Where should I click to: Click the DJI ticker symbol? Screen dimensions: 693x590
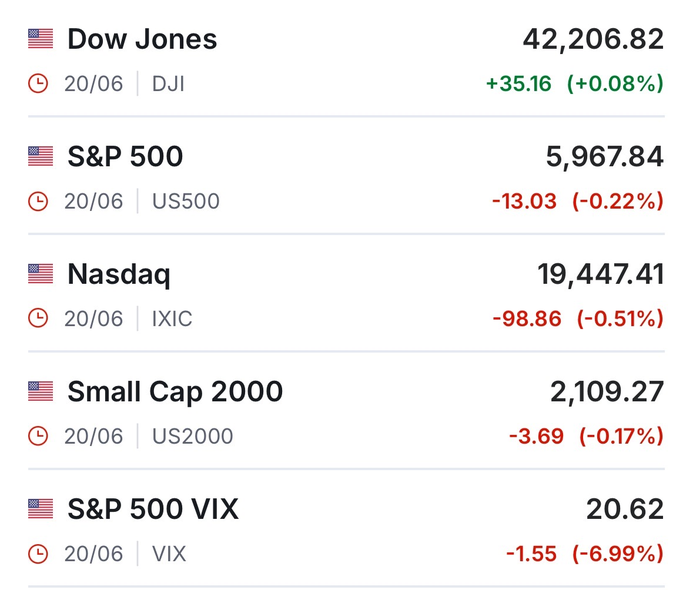[x=168, y=84]
